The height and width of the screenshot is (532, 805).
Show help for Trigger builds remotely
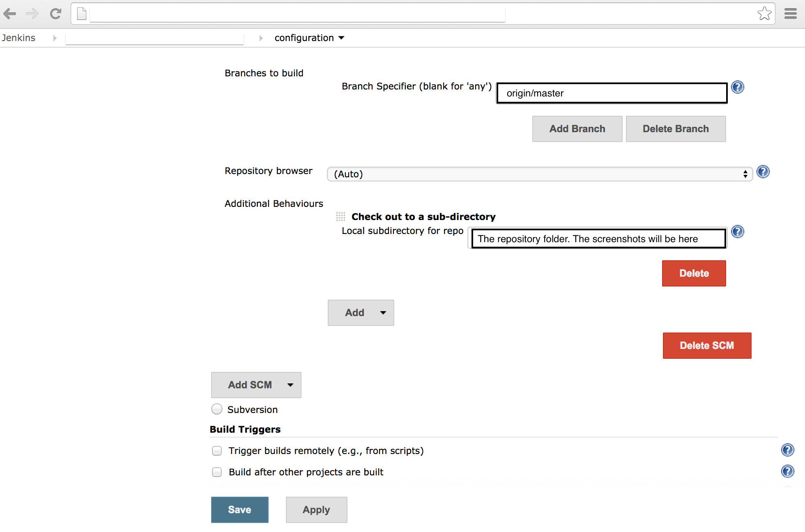pos(787,450)
